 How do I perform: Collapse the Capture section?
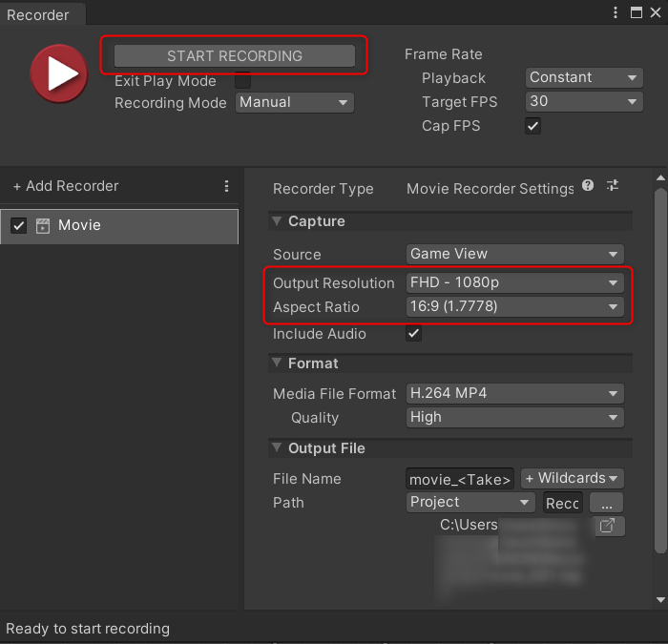(277, 220)
